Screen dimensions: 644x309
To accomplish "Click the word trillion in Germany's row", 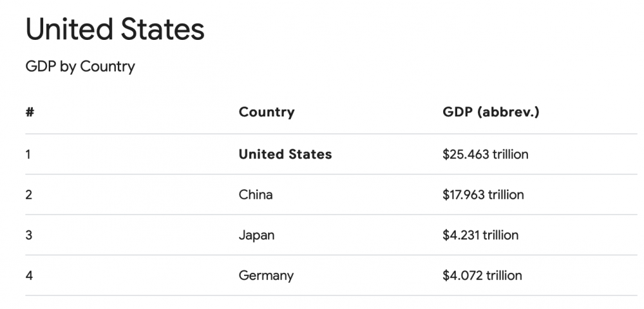I will pyautogui.click(x=504, y=276).
